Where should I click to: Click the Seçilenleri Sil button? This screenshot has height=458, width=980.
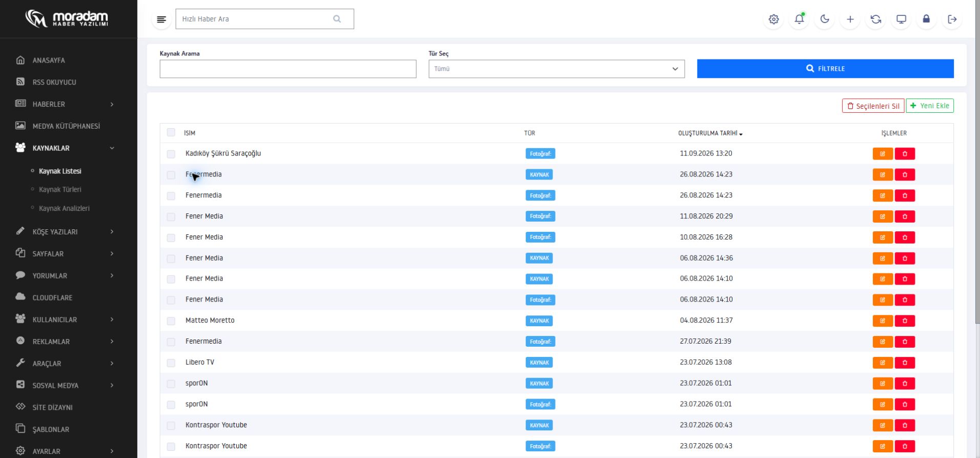[873, 106]
